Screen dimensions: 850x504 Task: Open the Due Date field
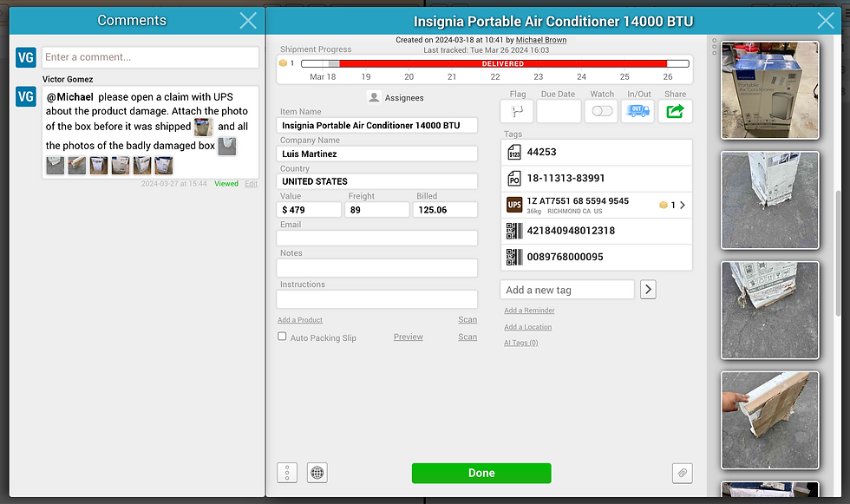(559, 112)
